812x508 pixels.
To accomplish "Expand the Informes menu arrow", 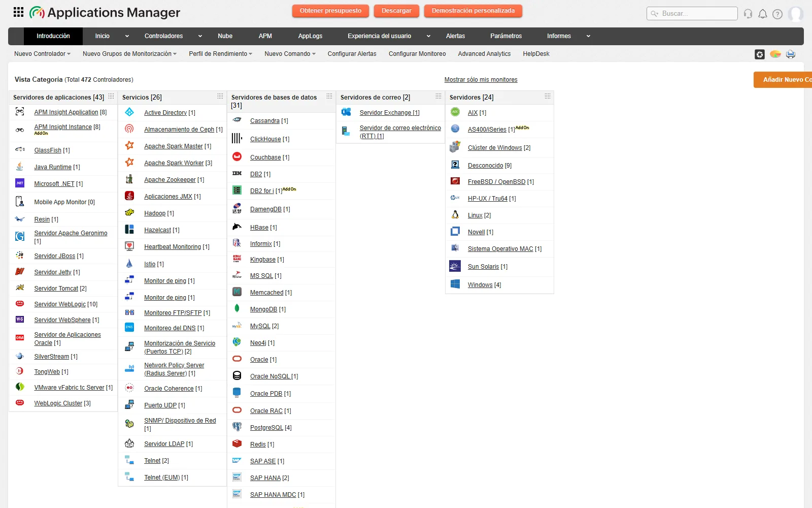I will (x=588, y=36).
